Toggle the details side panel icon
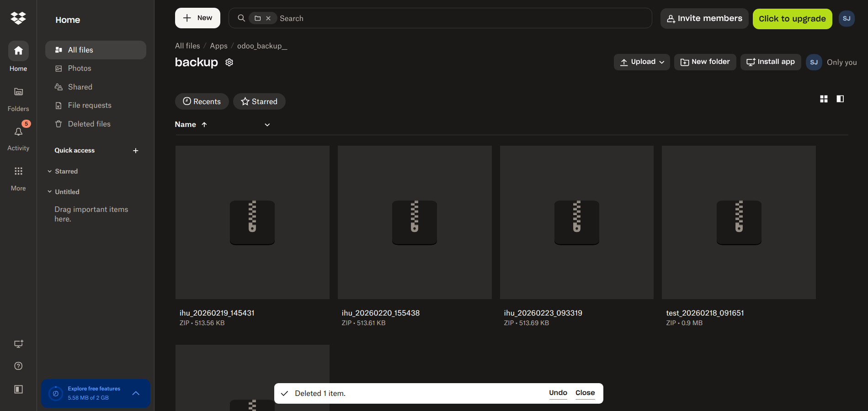This screenshot has height=411, width=868. 840,99
